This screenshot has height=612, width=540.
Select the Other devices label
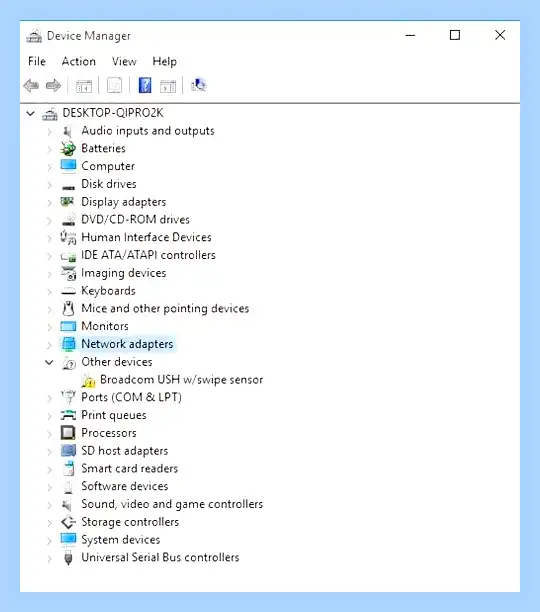[117, 362]
